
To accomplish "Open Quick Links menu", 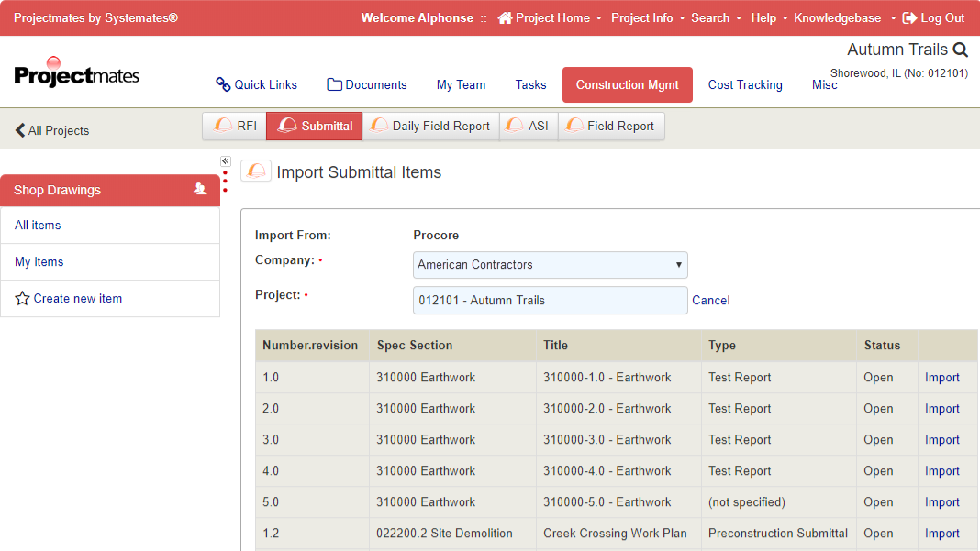I will click(256, 84).
